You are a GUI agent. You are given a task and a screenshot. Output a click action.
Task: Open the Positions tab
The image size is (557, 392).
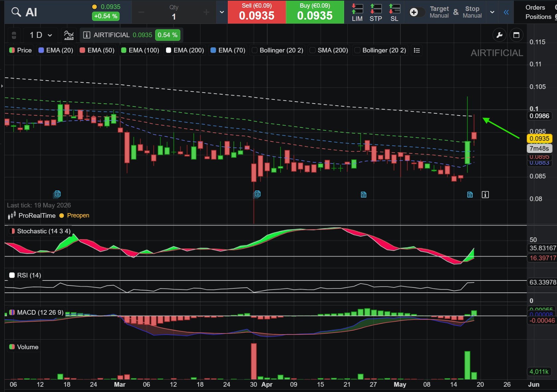[538, 17]
